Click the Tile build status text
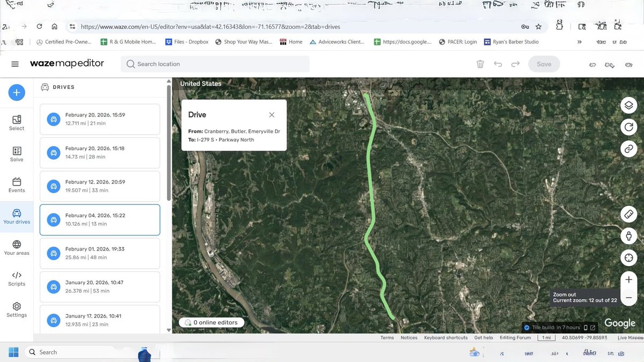 coord(555,327)
